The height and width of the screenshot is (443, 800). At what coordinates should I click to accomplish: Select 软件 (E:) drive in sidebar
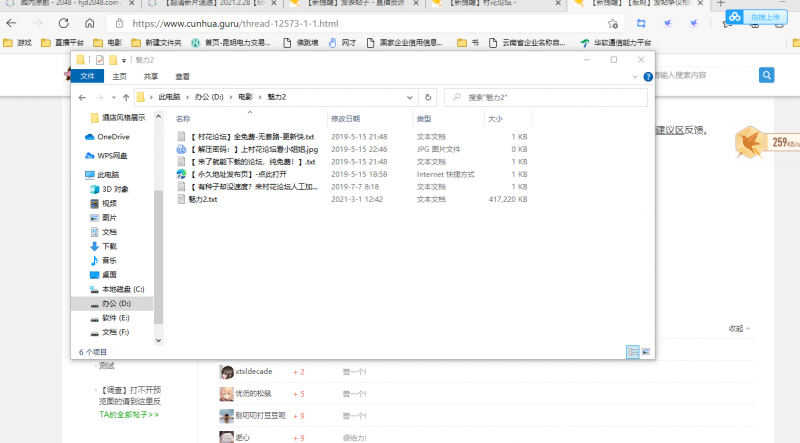point(115,317)
